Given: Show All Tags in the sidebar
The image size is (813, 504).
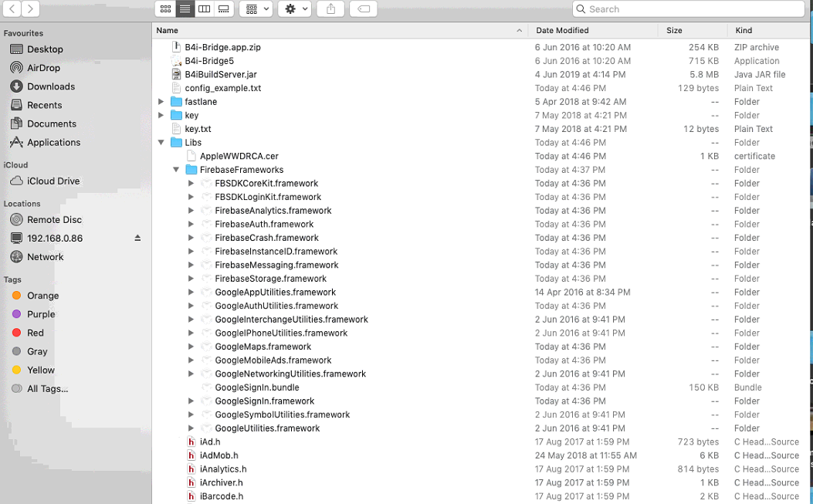Looking at the screenshot, I should click(x=47, y=389).
